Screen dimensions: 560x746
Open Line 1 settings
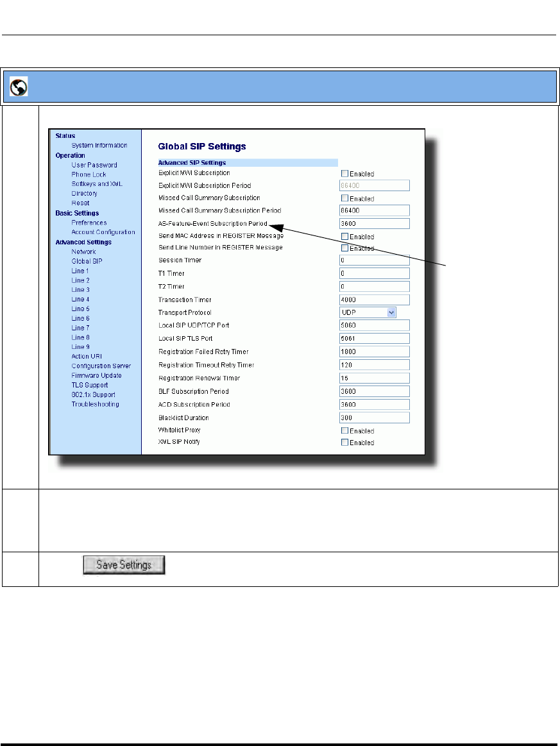[80, 271]
